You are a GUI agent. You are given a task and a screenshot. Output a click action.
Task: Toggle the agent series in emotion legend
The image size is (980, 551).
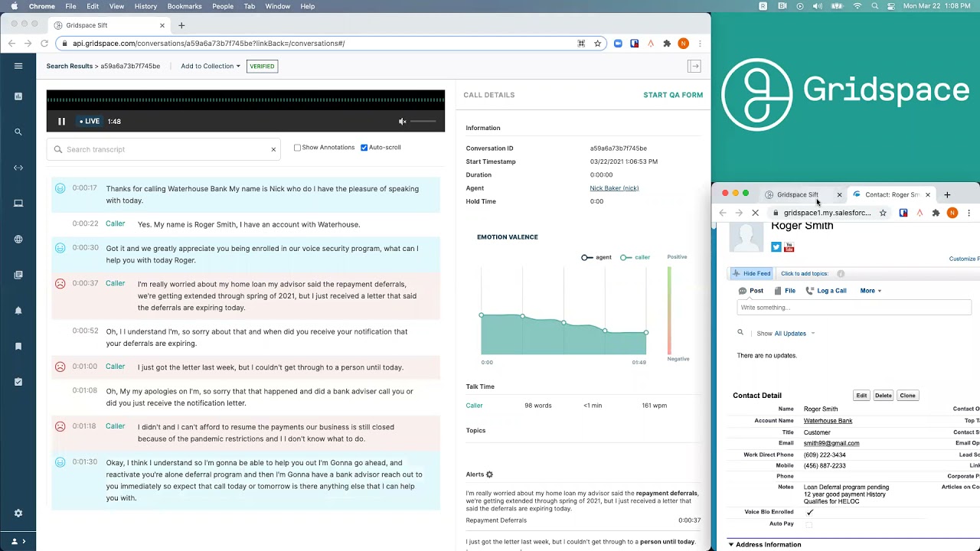click(596, 257)
